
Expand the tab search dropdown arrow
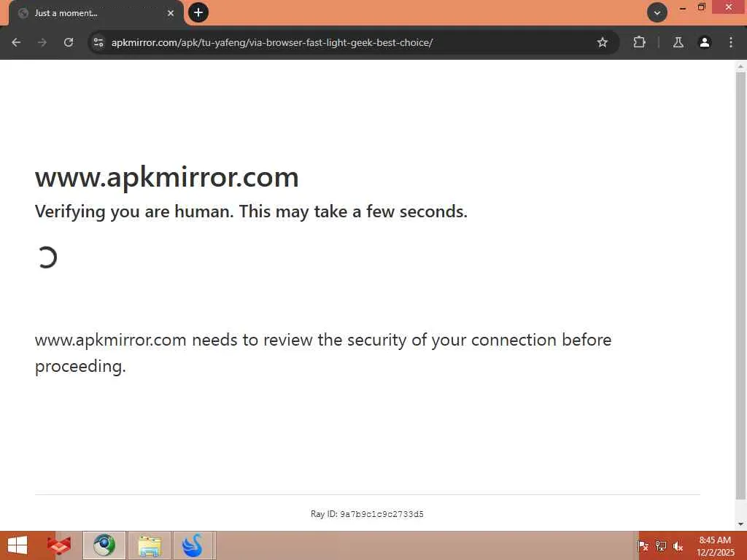coord(657,13)
